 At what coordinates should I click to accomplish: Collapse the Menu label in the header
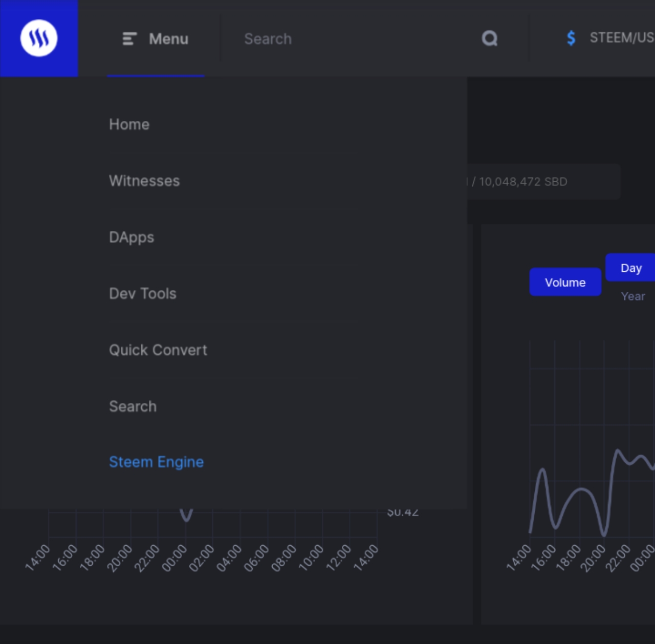[169, 39]
